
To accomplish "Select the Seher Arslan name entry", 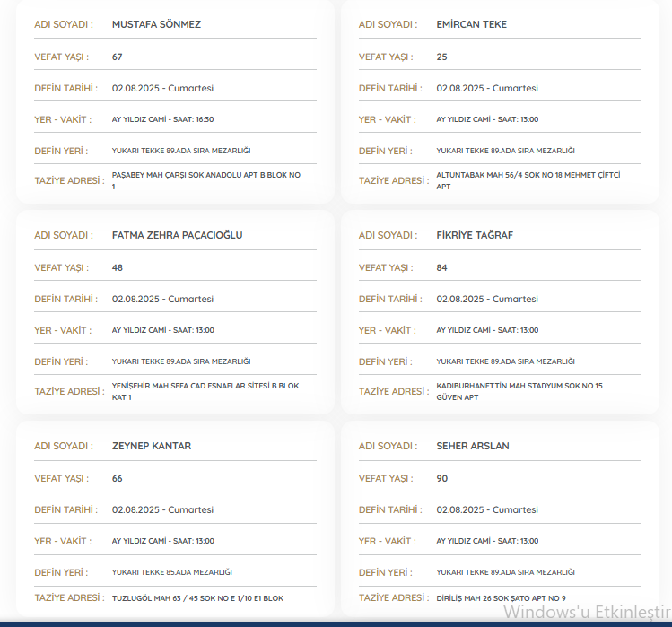I will (473, 446).
